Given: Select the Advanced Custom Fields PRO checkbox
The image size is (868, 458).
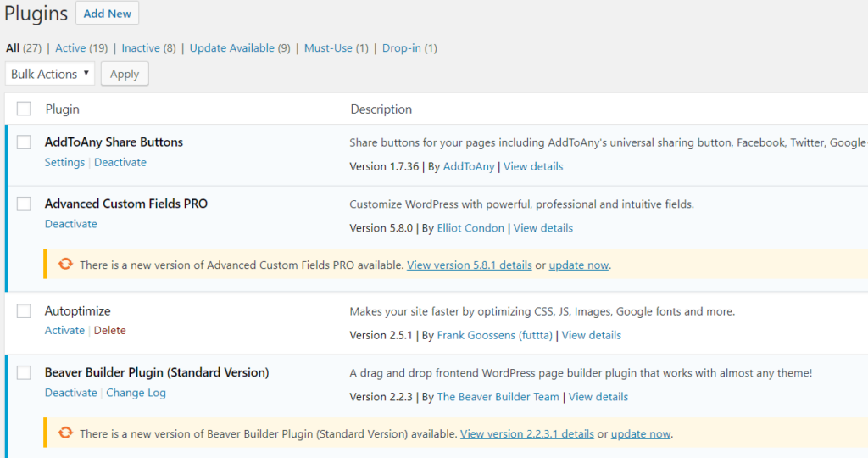Looking at the screenshot, I should (24, 204).
